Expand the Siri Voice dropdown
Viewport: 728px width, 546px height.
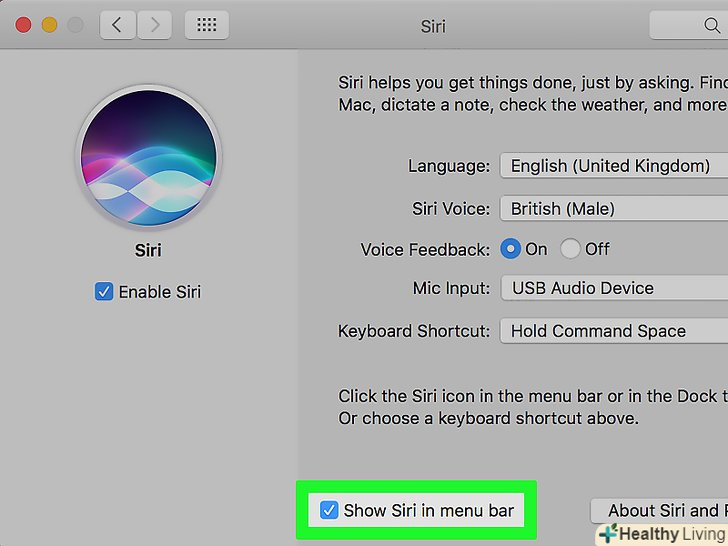click(613, 209)
